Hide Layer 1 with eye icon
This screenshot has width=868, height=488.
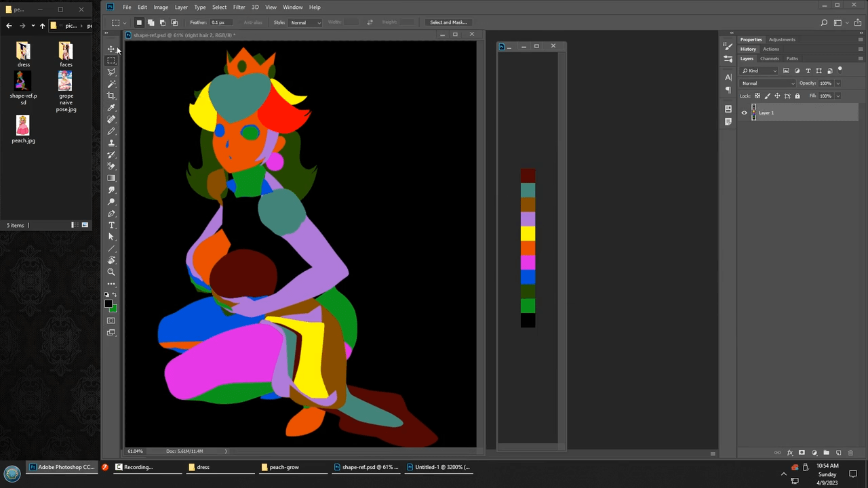click(x=744, y=113)
